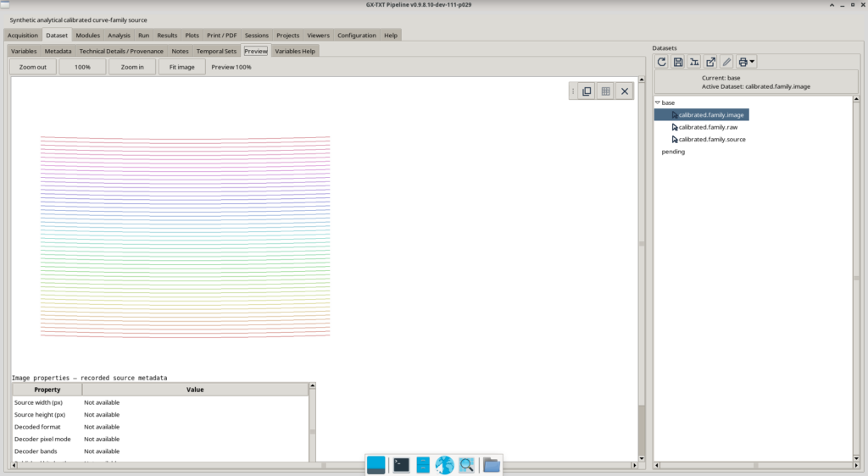Image resolution: width=868 pixels, height=476 pixels.
Task: Click the preview vertical scrollbar up arrow
Action: [642, 80]
